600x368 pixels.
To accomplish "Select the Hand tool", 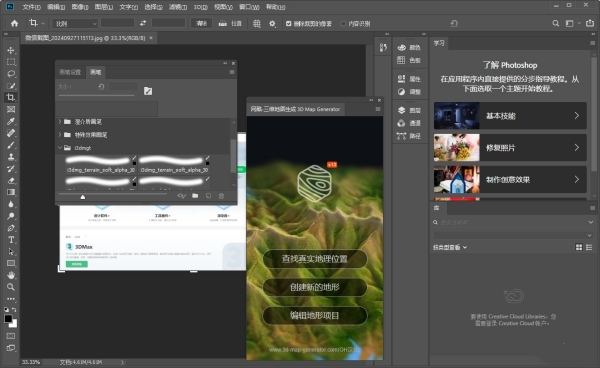I will [x=11, y=275].
